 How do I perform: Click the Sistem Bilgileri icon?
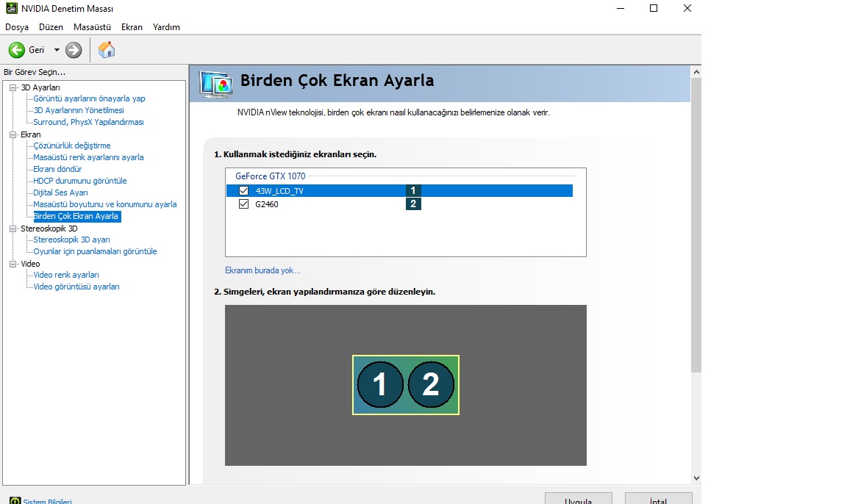pyautogui.click(x=15, y=501)
